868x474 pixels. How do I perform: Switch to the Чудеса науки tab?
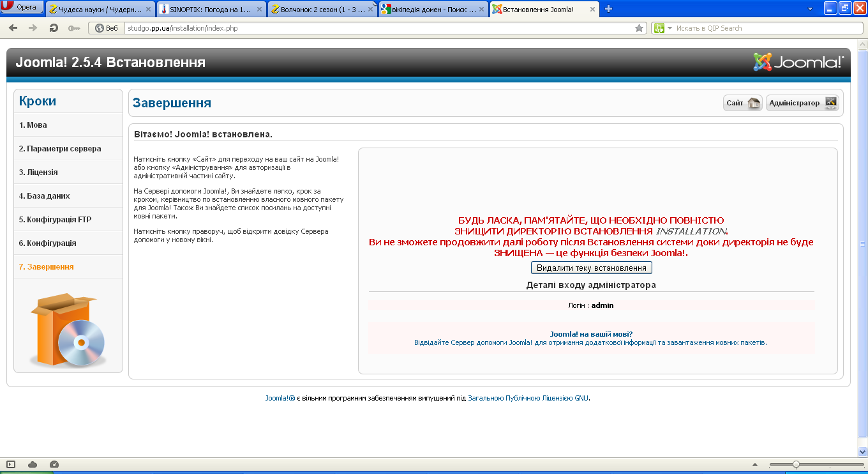tap(100, 9)
